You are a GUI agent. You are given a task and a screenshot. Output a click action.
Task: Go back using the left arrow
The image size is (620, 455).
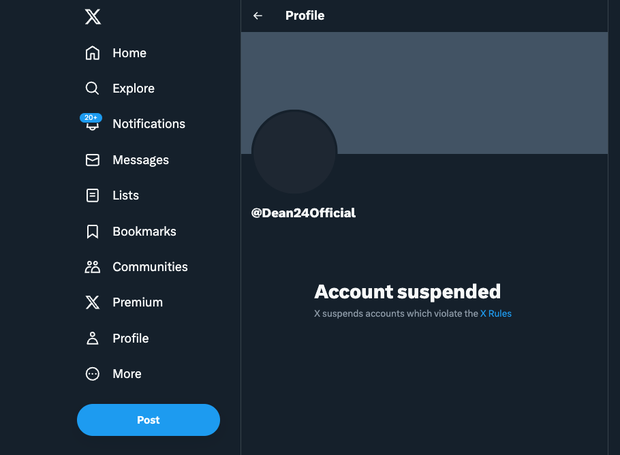(x=258, y=16)
